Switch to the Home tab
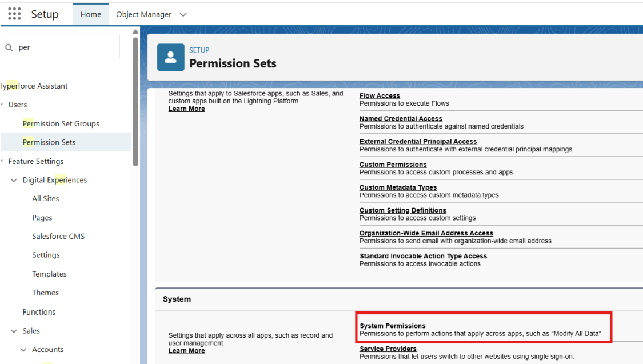 coord(90,14)
